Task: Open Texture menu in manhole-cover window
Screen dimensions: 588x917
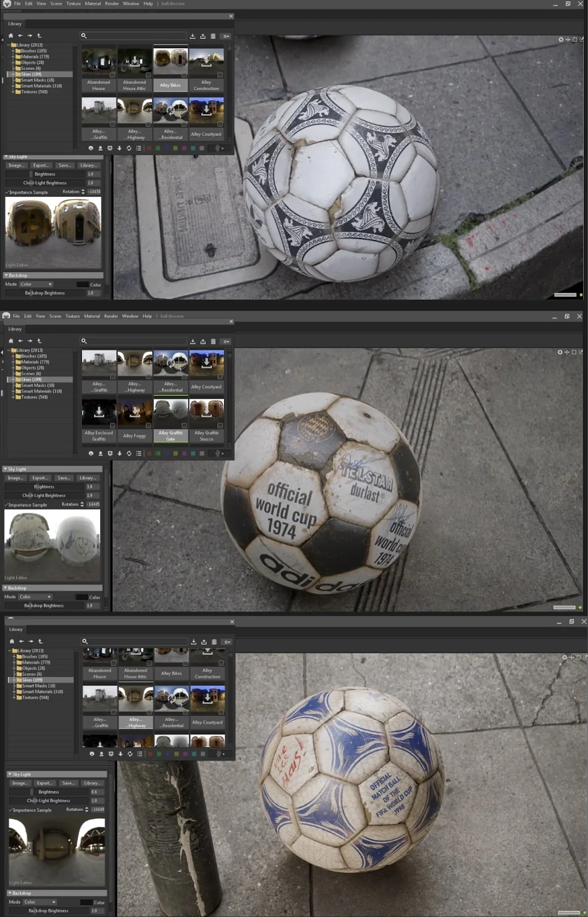Action: pyautogui.click(x=73, y=3)
